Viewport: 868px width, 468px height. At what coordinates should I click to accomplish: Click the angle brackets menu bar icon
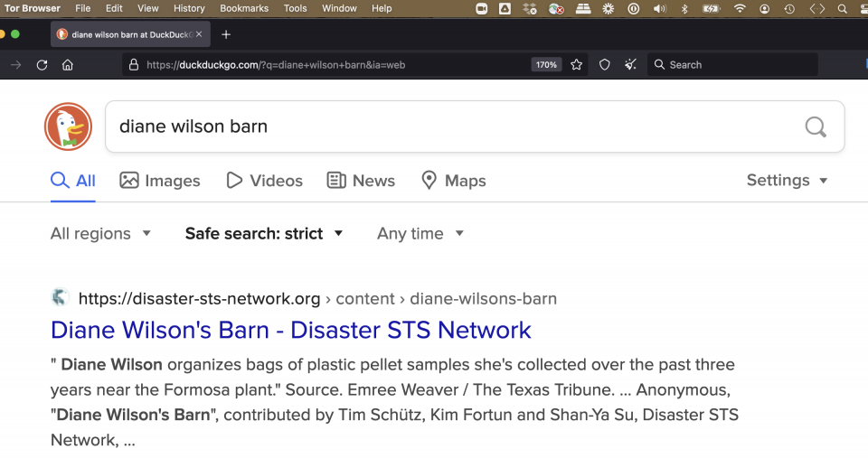point(817,8)
